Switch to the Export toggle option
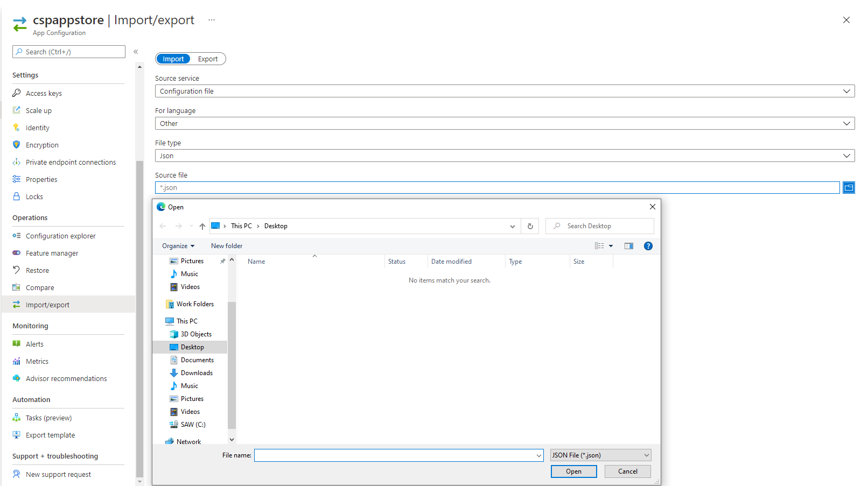 click(208, 59)
